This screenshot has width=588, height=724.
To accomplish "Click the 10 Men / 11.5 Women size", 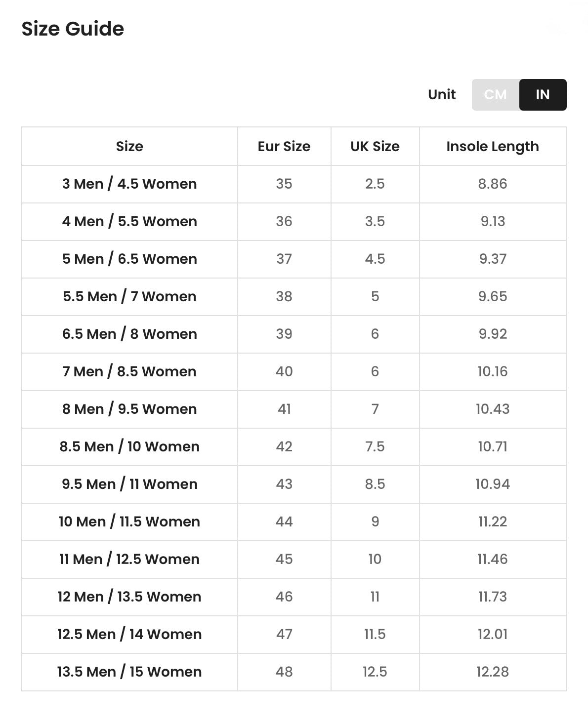I will tap(129, 522).
